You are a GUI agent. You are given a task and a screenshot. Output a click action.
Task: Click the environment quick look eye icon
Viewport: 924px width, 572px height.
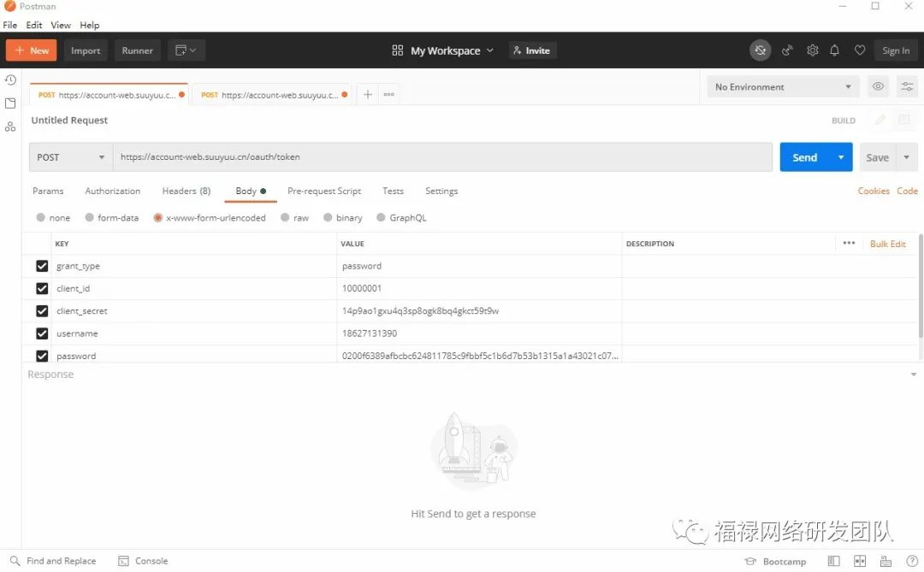[878, 86]
